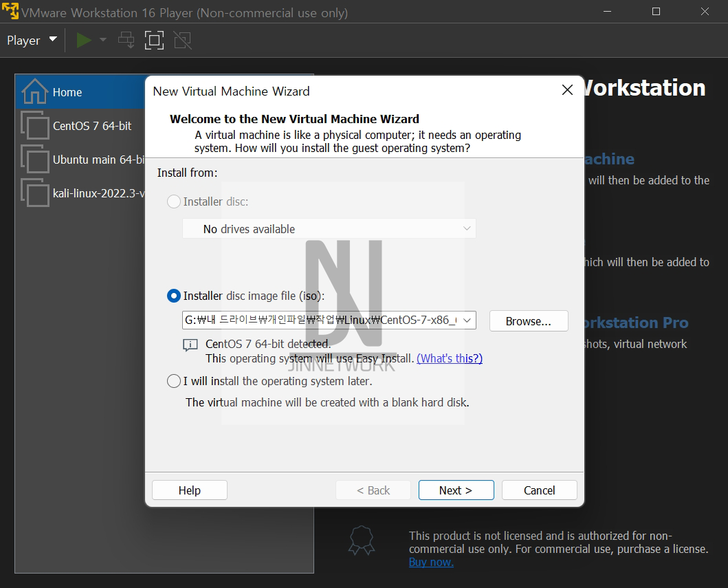
Task: Select the Installer disc radio button
Action: tap(174, 202)
